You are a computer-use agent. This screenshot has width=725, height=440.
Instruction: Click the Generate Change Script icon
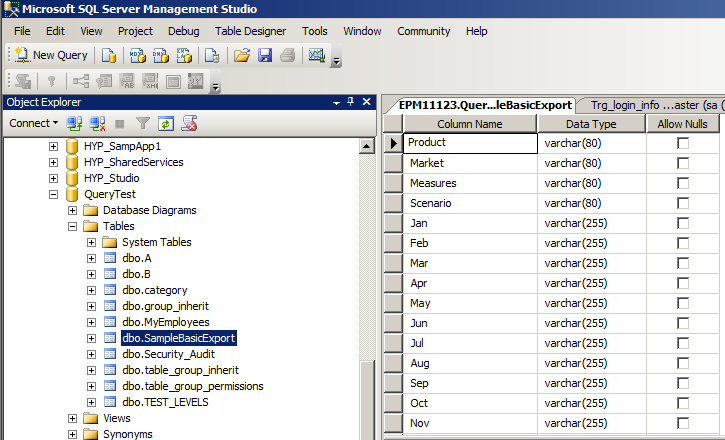pos(22,81)
